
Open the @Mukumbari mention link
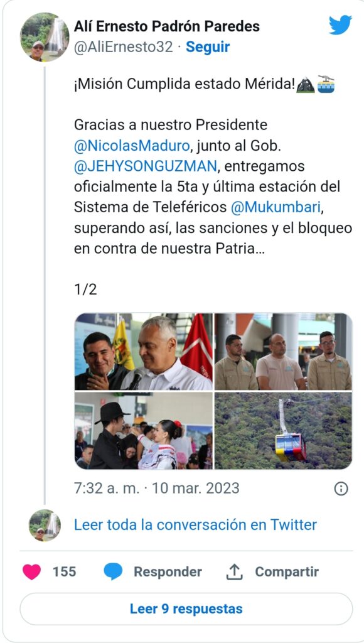(x=275, y=207)
